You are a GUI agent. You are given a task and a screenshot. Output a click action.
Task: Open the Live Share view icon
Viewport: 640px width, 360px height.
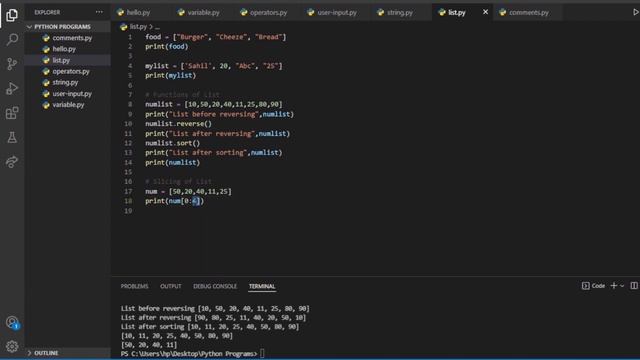coord(12,162)
